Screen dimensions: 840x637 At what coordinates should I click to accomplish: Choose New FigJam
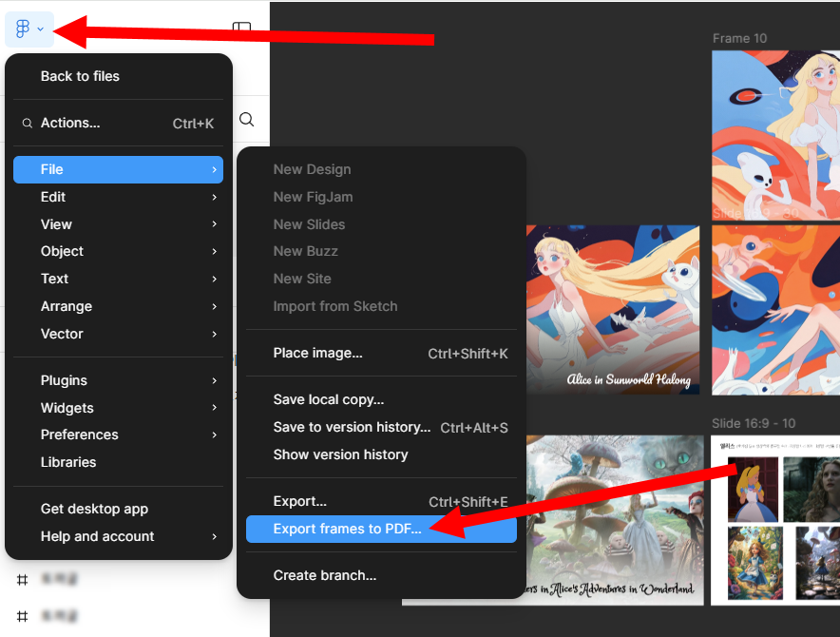pos(381,197)
